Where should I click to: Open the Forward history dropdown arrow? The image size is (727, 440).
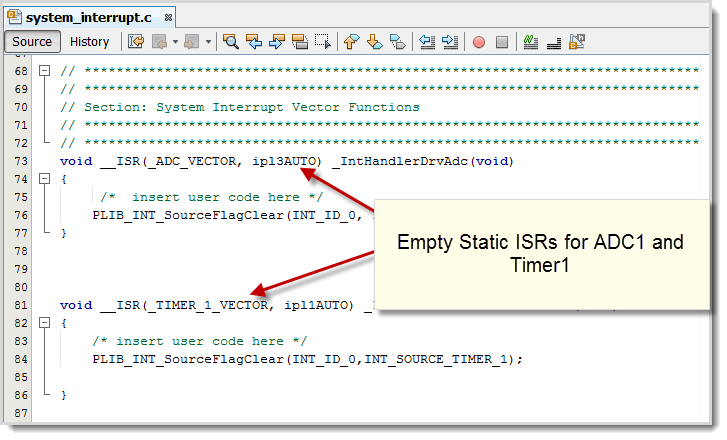(209, 42)
